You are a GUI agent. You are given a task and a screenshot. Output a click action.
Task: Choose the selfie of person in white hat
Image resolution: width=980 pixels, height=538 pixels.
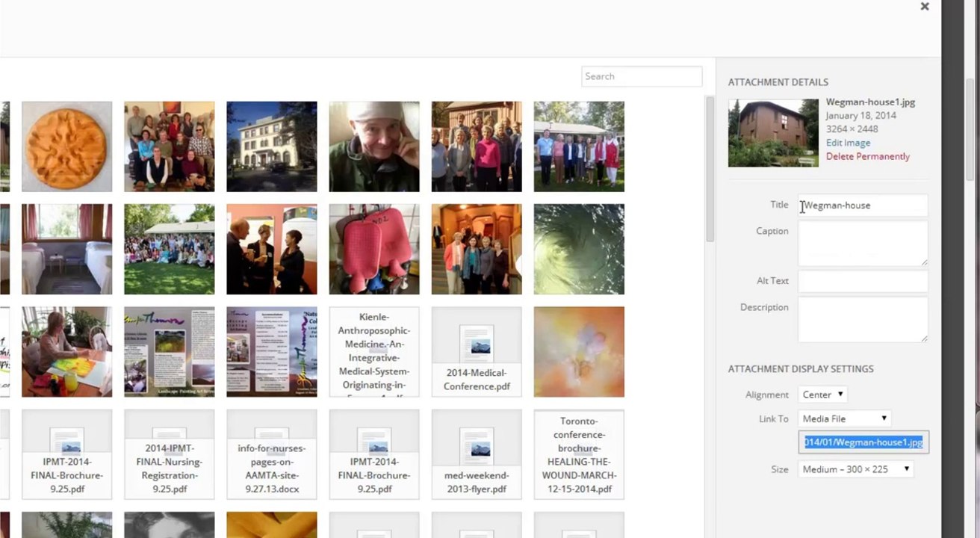click(374, 146)
